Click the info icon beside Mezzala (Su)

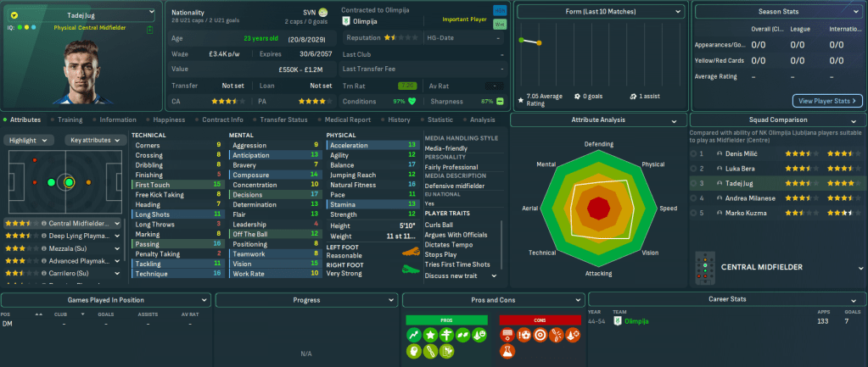pyautogui.click(x=43, y=248)
